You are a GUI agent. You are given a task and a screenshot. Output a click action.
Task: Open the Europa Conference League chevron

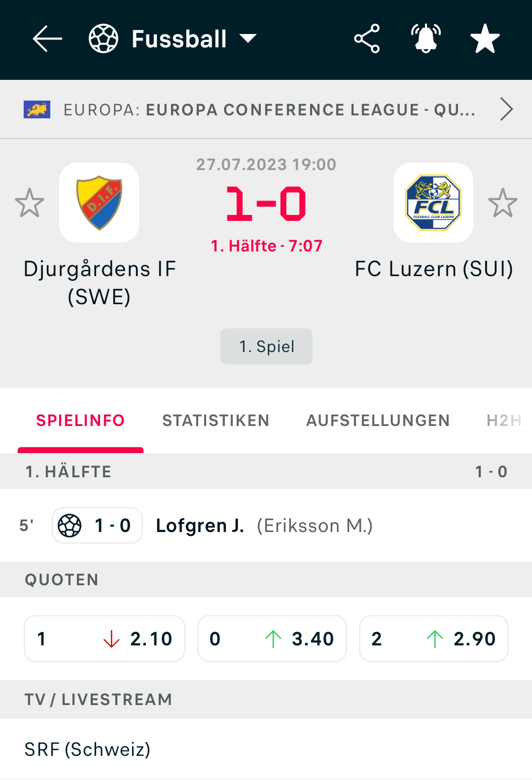tap(506, 109)
